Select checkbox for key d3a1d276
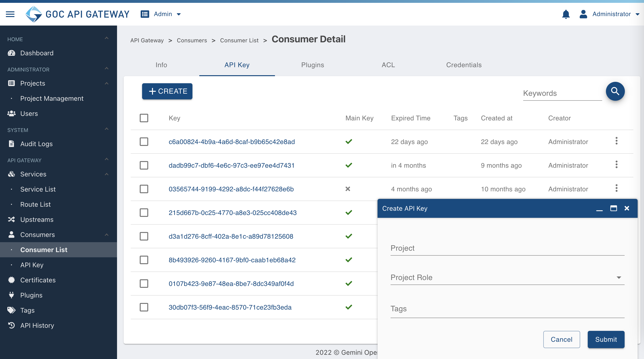Viewport: 644px width, 359px height. [x=144, y=236]
